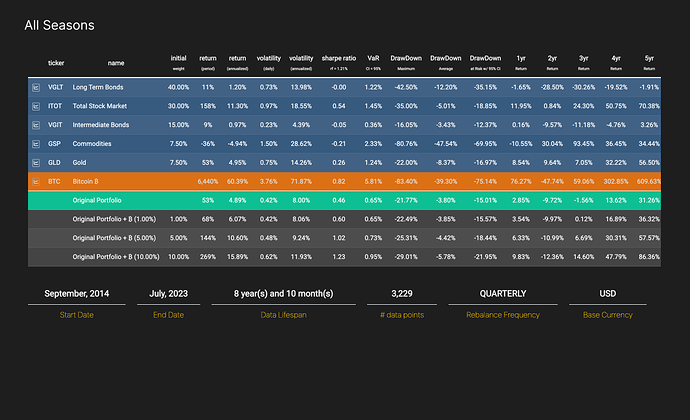This screenshot has width=690, height=420.
Task: Click the 5yr Return column header
Action: click(648, 61)
